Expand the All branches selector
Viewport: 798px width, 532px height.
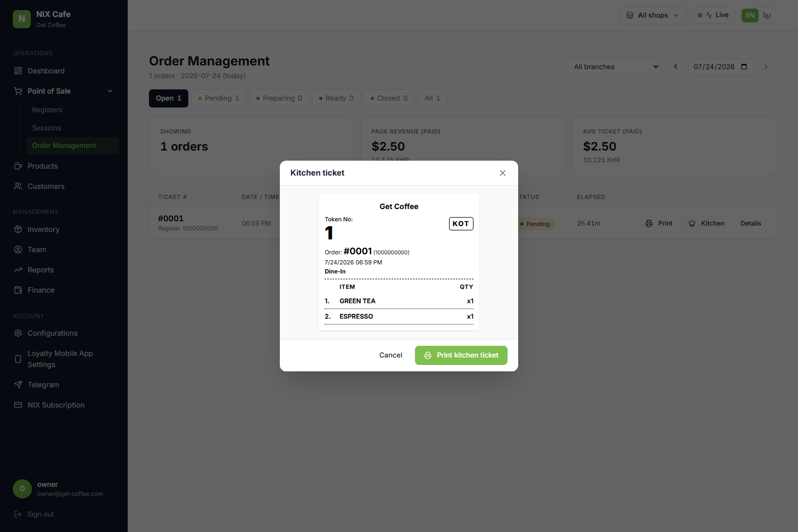[x=614, y=66]
